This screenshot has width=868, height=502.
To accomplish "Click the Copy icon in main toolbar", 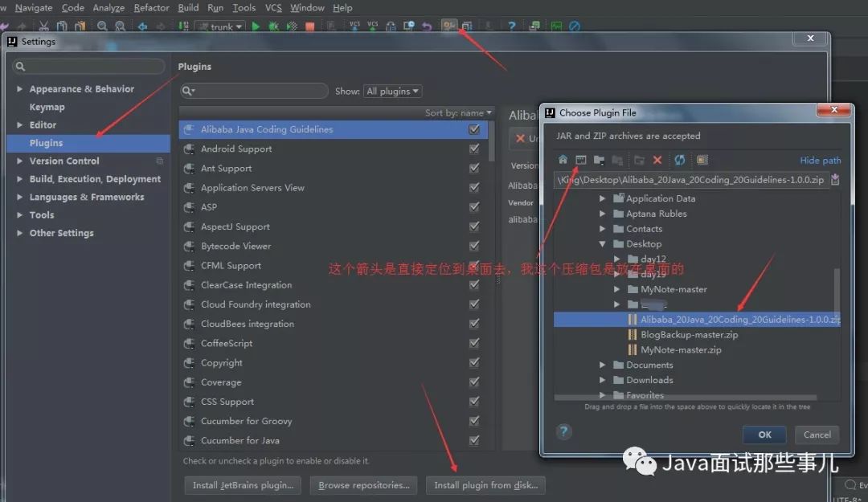I will coord(62,26).
